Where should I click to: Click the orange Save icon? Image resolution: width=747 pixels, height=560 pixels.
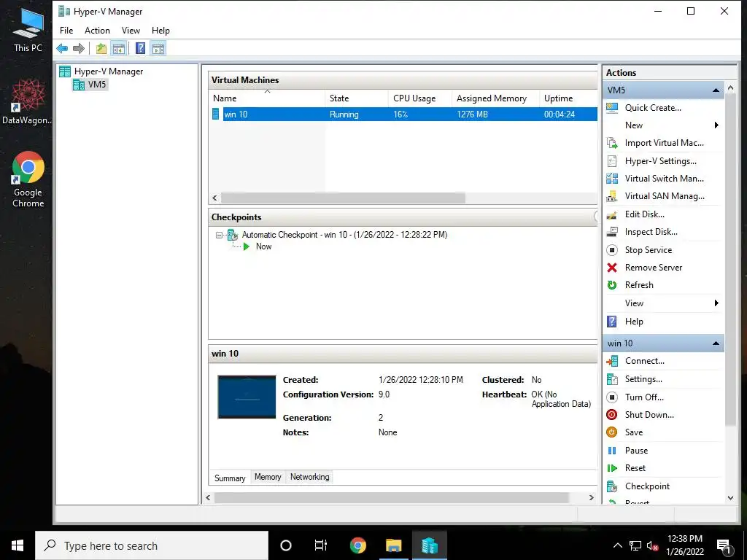(x=612, y=432)
